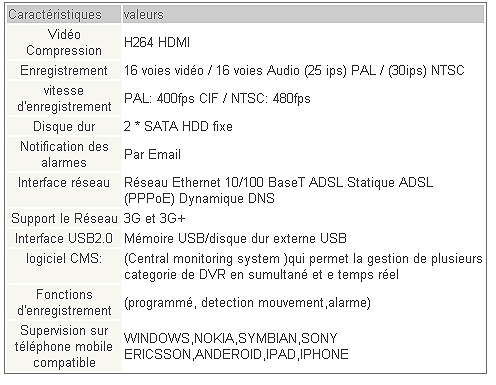
Task: Click the logiciel CMS: label
Action: pyautogui.click(x=64, y=258)
